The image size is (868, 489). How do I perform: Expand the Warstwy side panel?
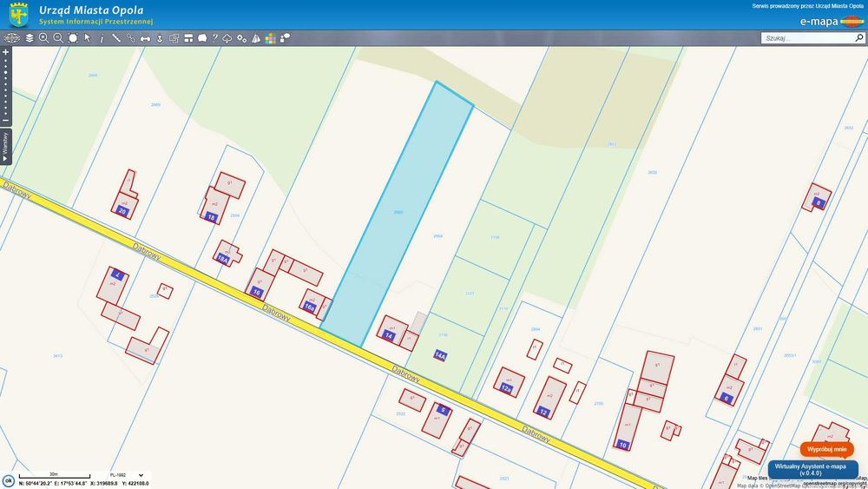(5, 147)
